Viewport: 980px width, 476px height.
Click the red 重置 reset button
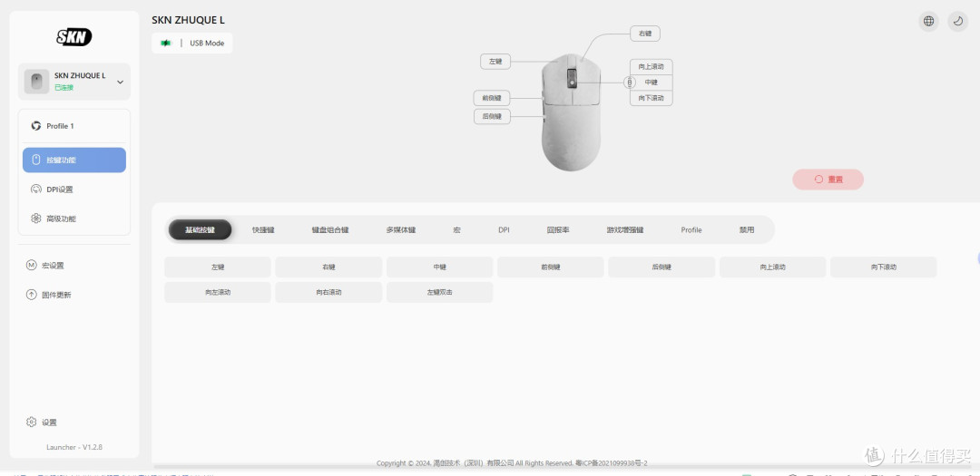tap(828, 180)
